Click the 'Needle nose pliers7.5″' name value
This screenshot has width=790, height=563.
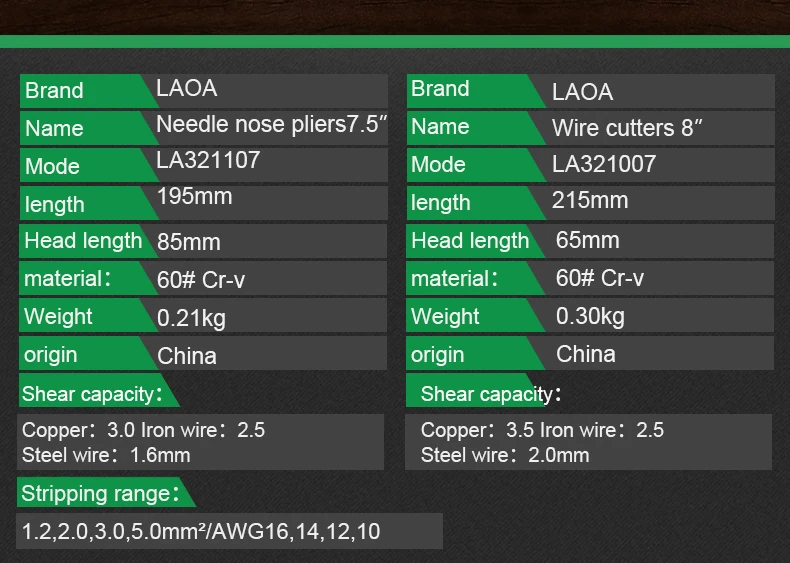point(272,124)
